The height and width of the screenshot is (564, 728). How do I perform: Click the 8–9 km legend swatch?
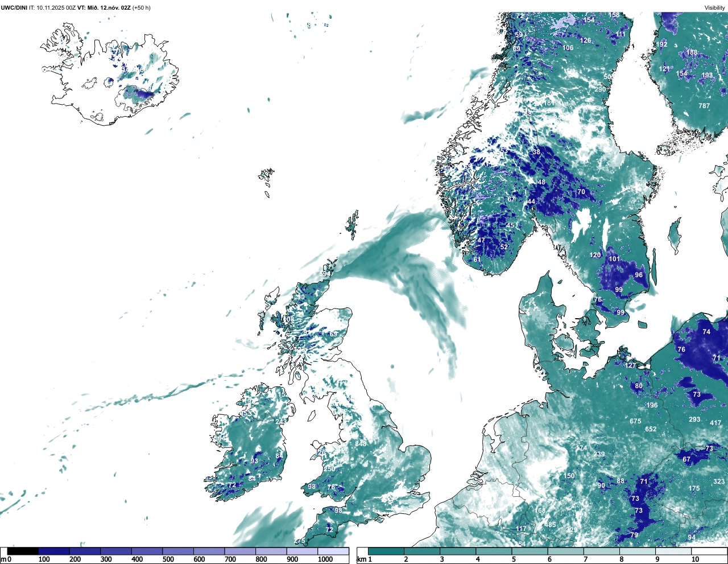point(638,551)
